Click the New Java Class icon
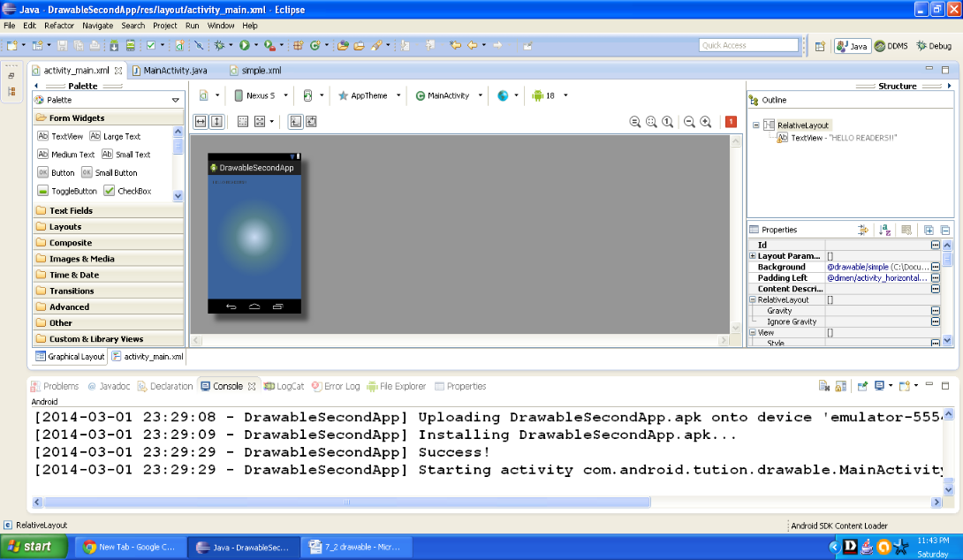 click(x=315, y=45)
